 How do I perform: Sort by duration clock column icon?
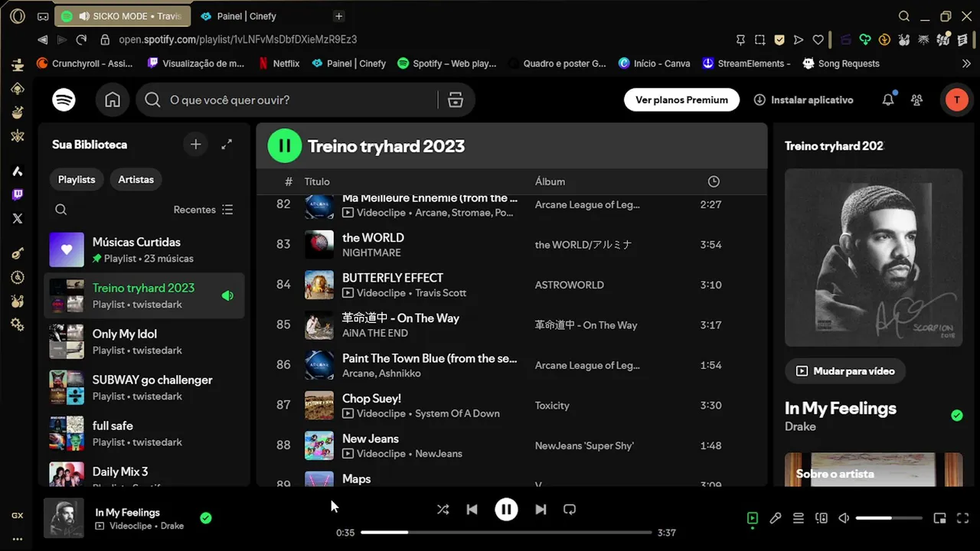pyautogui.click(x=714, y=181)
